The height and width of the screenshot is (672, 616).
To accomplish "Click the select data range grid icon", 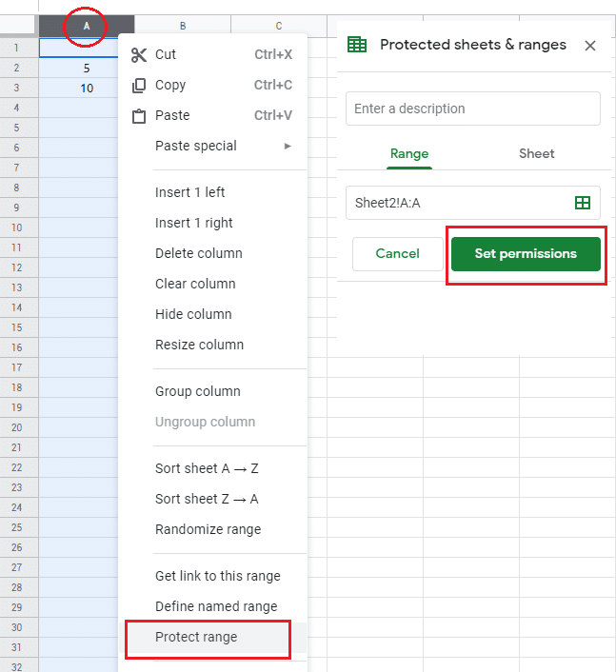I will 583,203.
